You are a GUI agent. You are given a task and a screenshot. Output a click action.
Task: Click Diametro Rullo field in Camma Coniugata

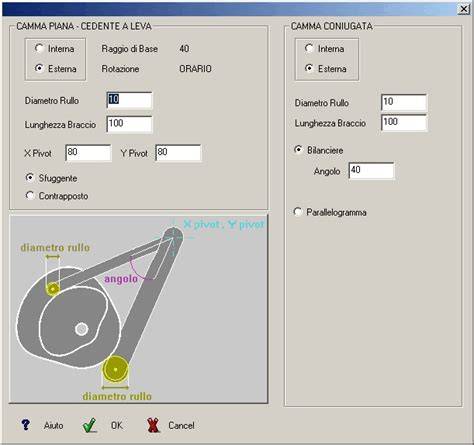(x=404, y=102)
